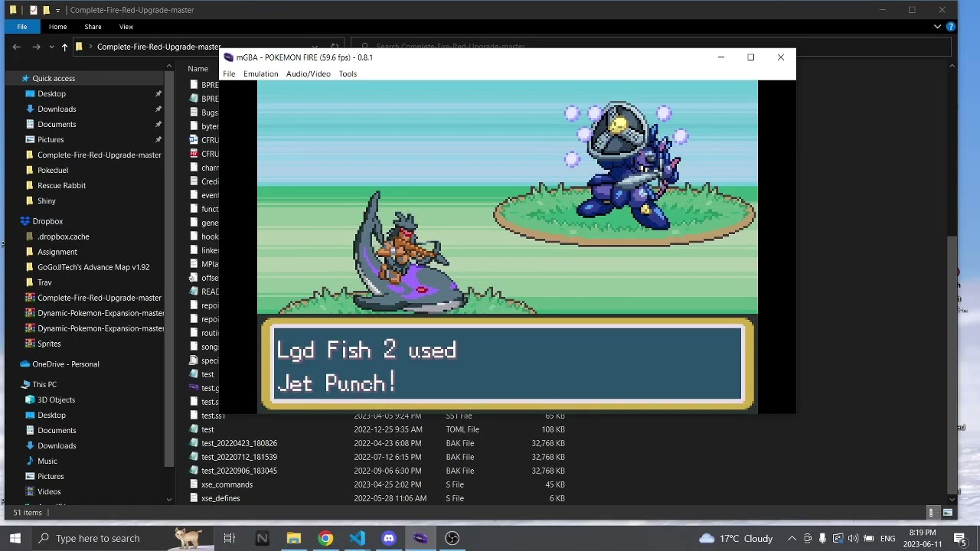Select pinned Downloads under Quick access

57,109
